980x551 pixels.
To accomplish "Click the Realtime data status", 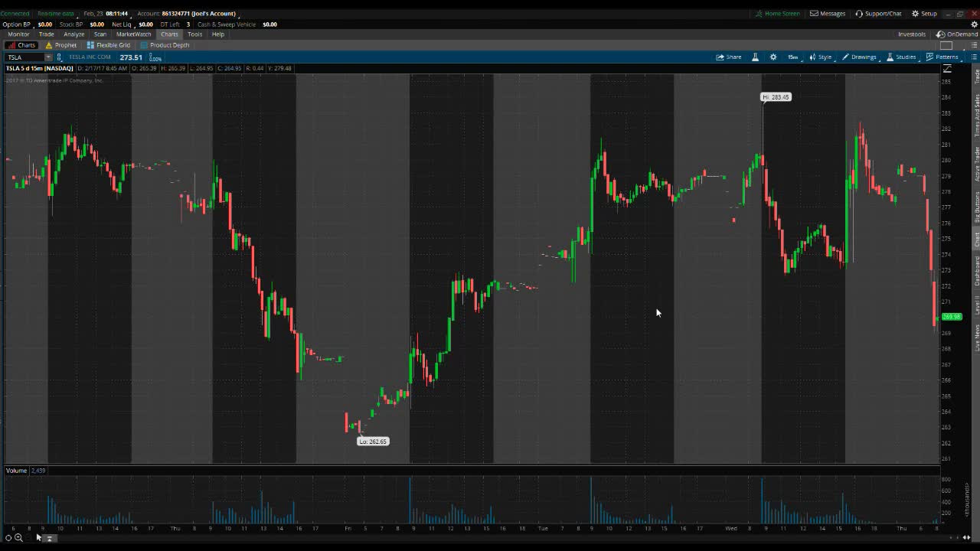I will point(56,13).
